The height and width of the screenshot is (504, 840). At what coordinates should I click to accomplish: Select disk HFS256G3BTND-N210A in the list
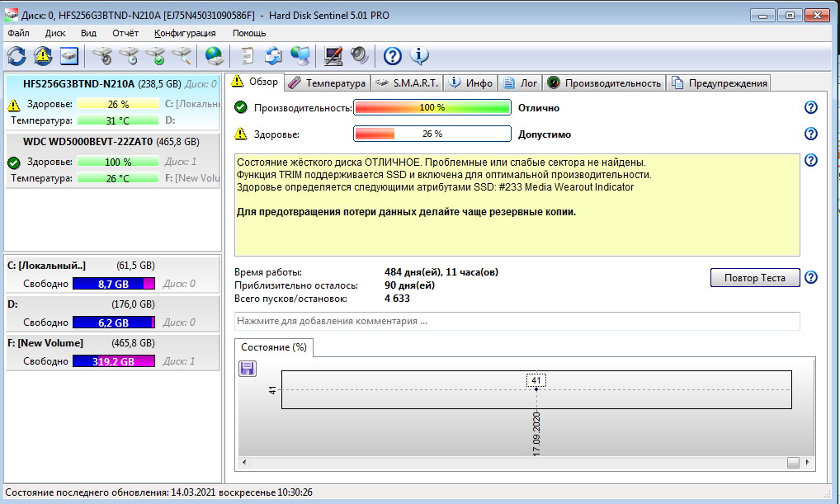[112, 102]
